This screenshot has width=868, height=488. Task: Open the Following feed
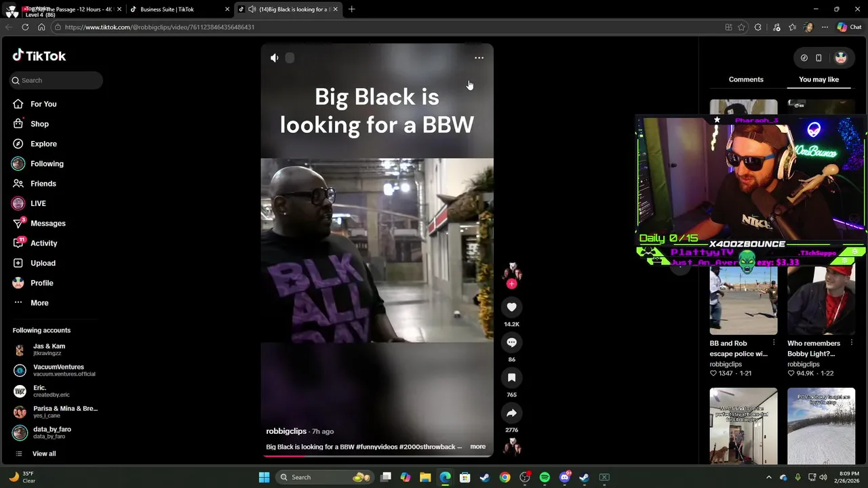[x=47, y=163]
